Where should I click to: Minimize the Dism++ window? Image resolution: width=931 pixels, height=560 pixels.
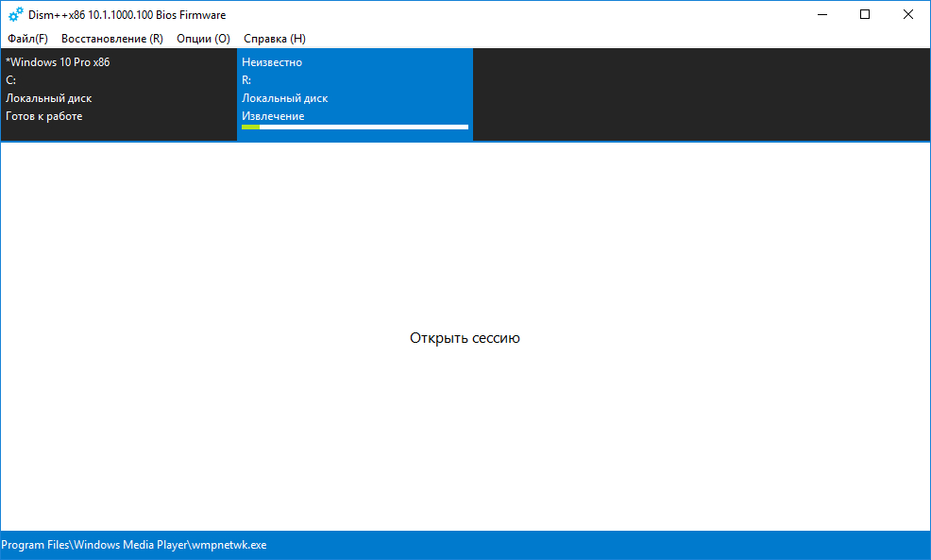coord(822,14)
